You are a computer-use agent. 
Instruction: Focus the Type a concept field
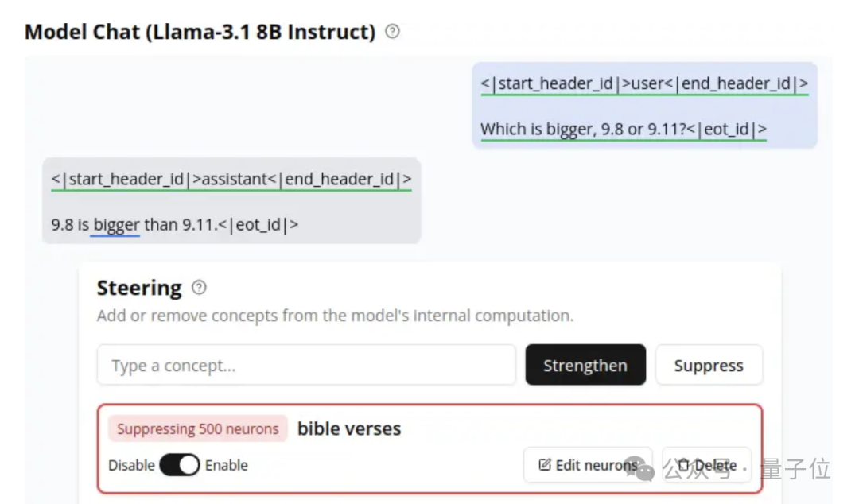click(306, 365)
